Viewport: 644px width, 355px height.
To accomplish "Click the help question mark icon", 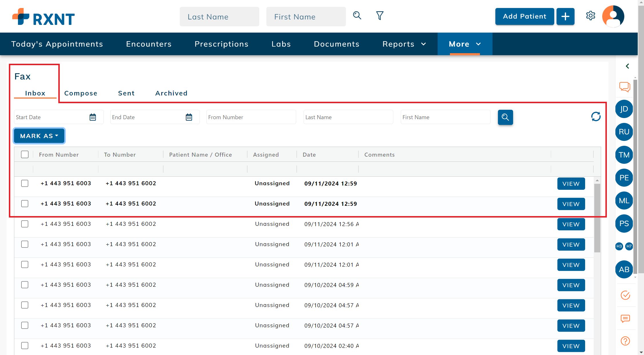I will pos(625,341).
